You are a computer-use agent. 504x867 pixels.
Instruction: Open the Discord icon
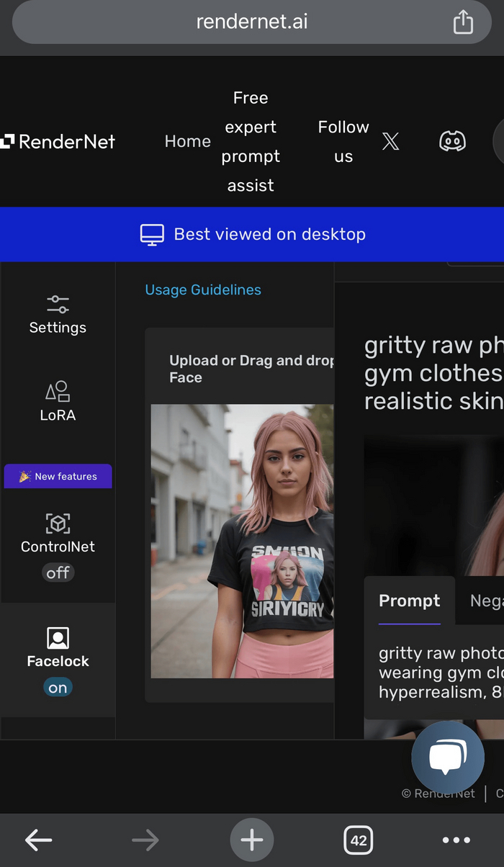click(452, 141)
